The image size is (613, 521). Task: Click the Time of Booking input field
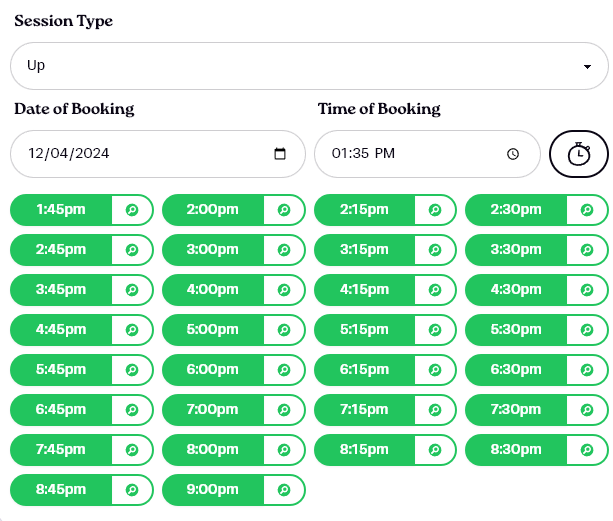410,154
